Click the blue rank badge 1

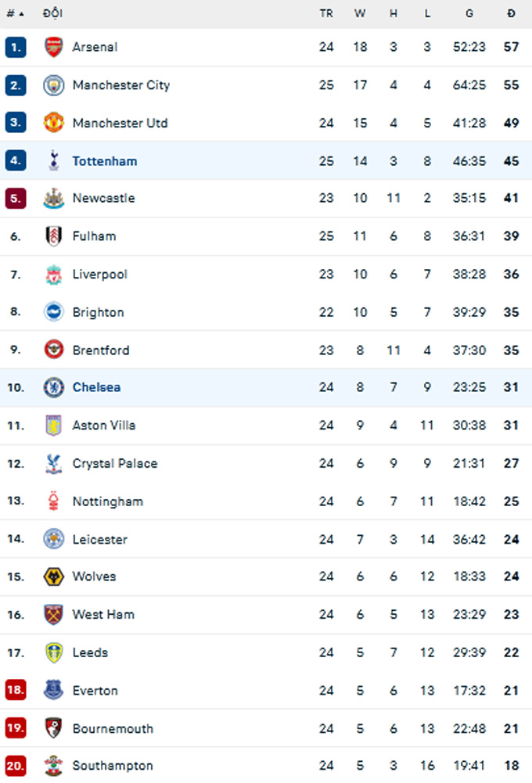[16, 47]
